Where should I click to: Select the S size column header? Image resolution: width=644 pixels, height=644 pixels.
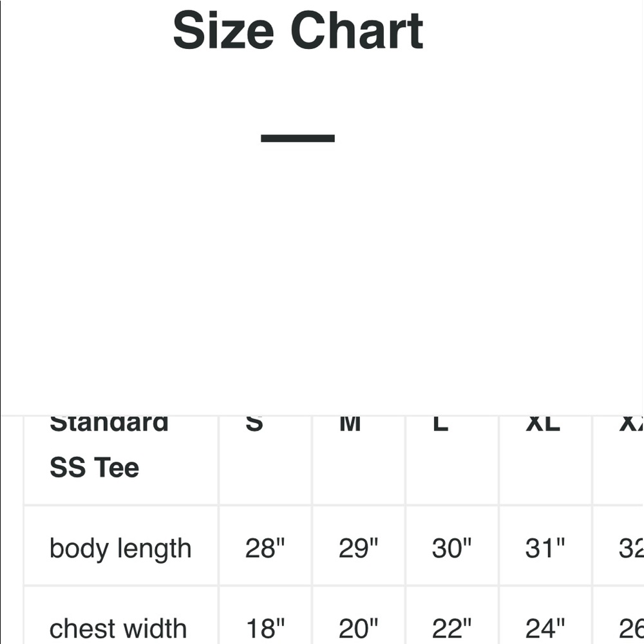click(266, 460)
